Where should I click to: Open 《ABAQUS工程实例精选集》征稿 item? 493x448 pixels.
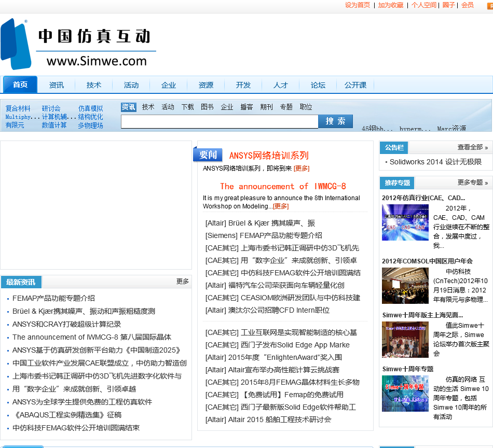67,415
